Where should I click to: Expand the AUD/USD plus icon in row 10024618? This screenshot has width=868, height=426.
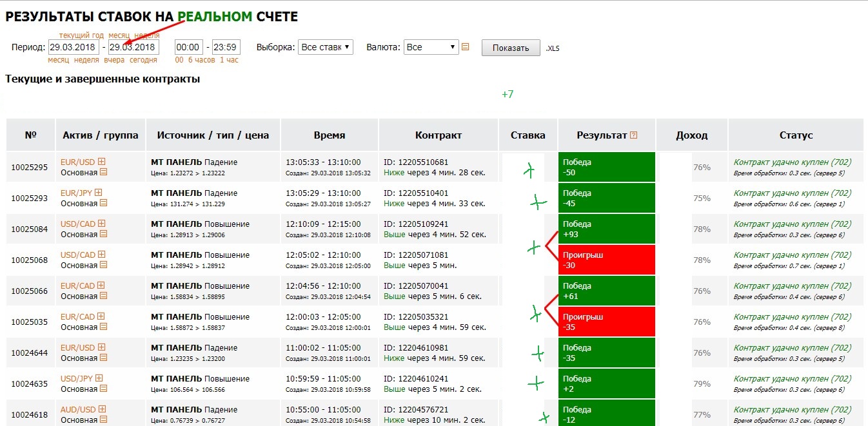102,410
